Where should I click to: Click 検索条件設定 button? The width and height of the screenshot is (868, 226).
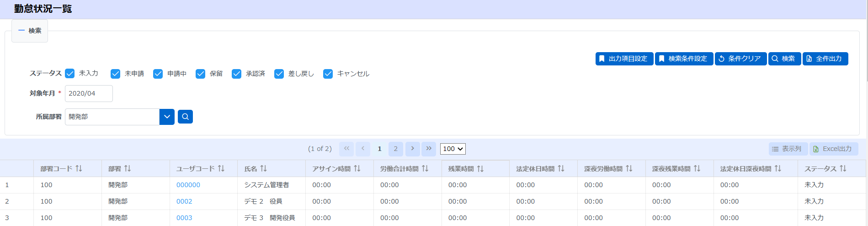click(684, 59)
